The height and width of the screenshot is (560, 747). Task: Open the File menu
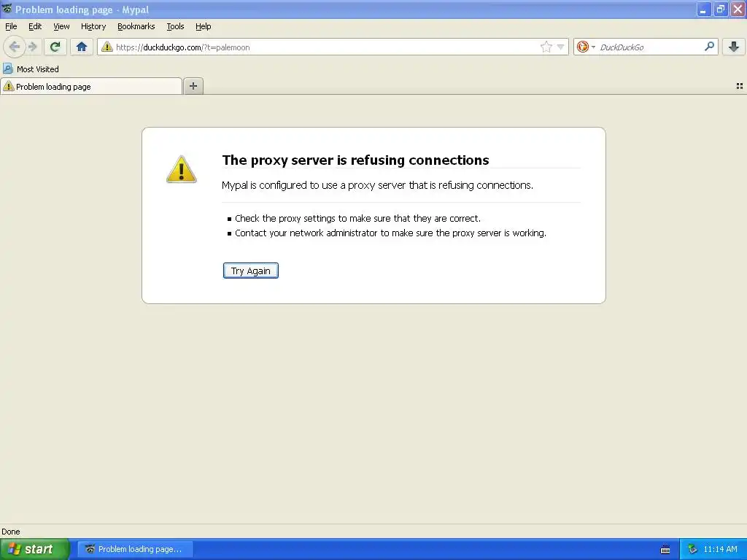tap(11, 26)
